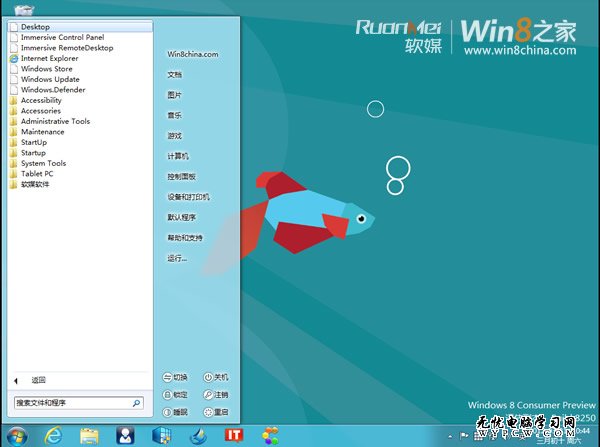Open 音乐 Music in Start menu
600x447 pixels.
[x=174, y=115]
